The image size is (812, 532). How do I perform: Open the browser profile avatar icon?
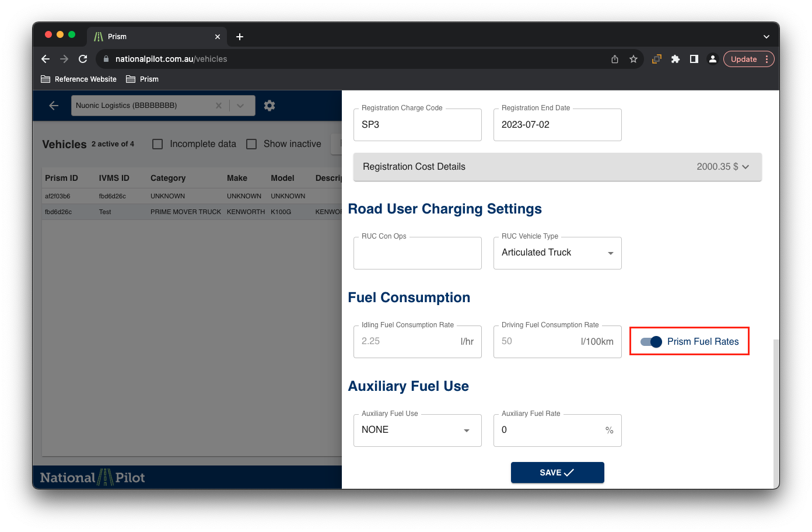click(x=713, y=59)
